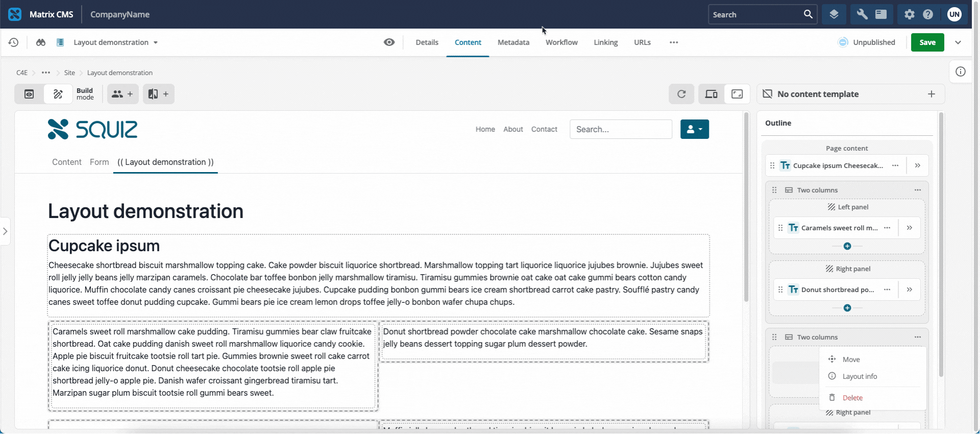Open Donut shortbread component options
Viewport: 980px width, 434px height.
coord(887,290)
